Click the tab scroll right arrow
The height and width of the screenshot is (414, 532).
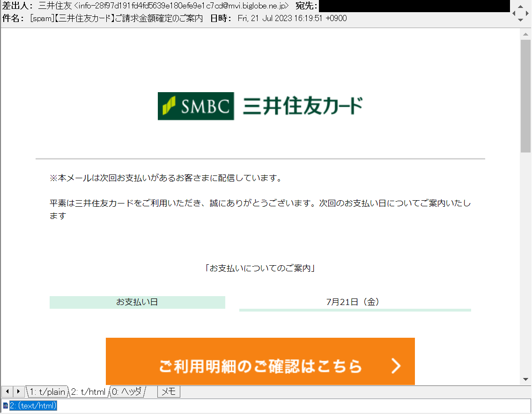click(x=19, y=392)
